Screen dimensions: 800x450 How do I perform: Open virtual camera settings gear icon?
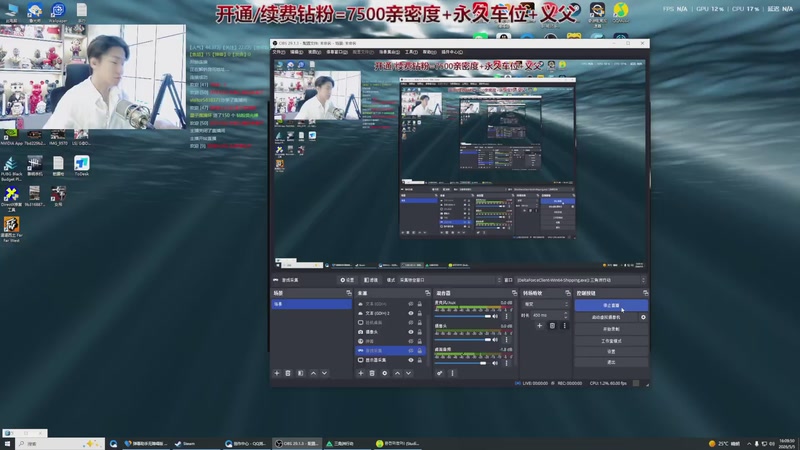tap(643, 317)
